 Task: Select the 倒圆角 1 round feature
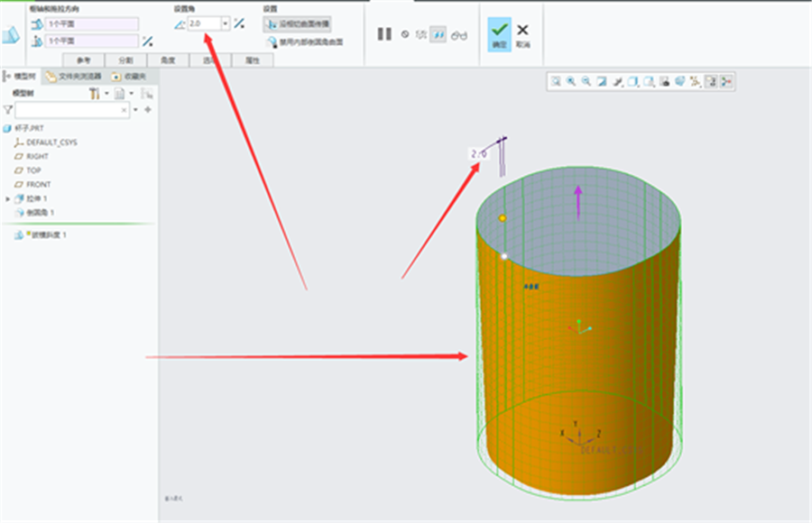(34, 213)
